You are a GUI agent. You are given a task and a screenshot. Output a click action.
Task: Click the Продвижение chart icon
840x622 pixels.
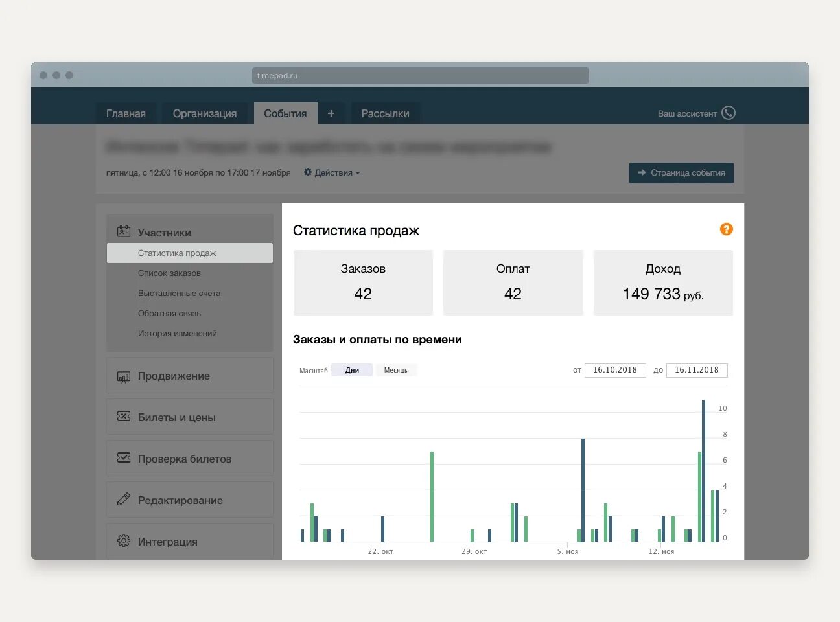pyautogui.click(x=124, y=376)
